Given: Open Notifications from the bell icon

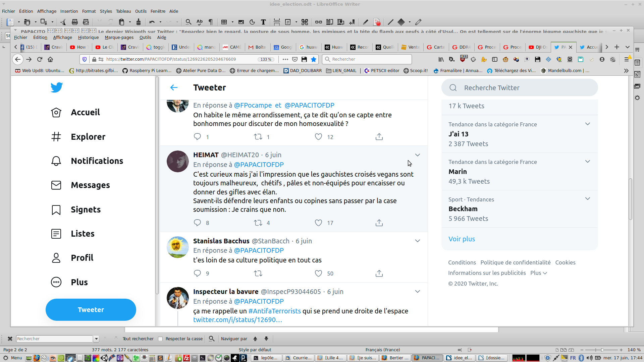Looking at the screenshot, I should coord(56,161).
